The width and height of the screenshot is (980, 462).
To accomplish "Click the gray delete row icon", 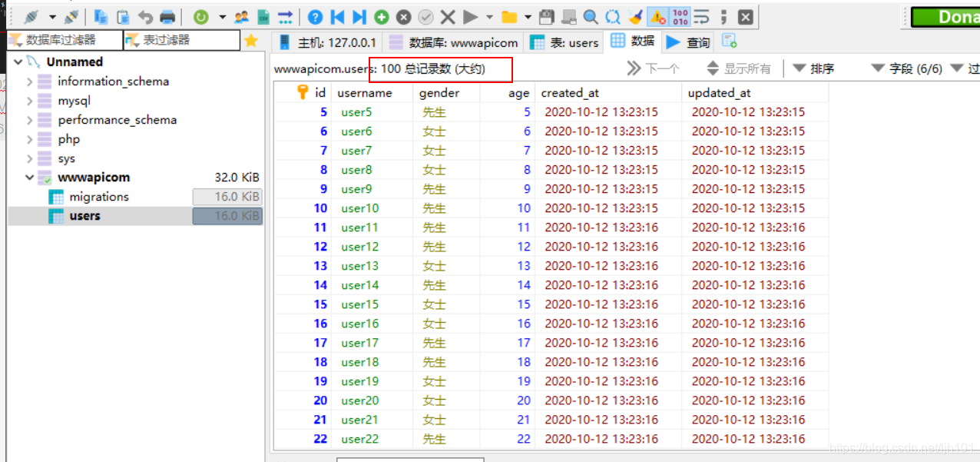I will (404, 16).
